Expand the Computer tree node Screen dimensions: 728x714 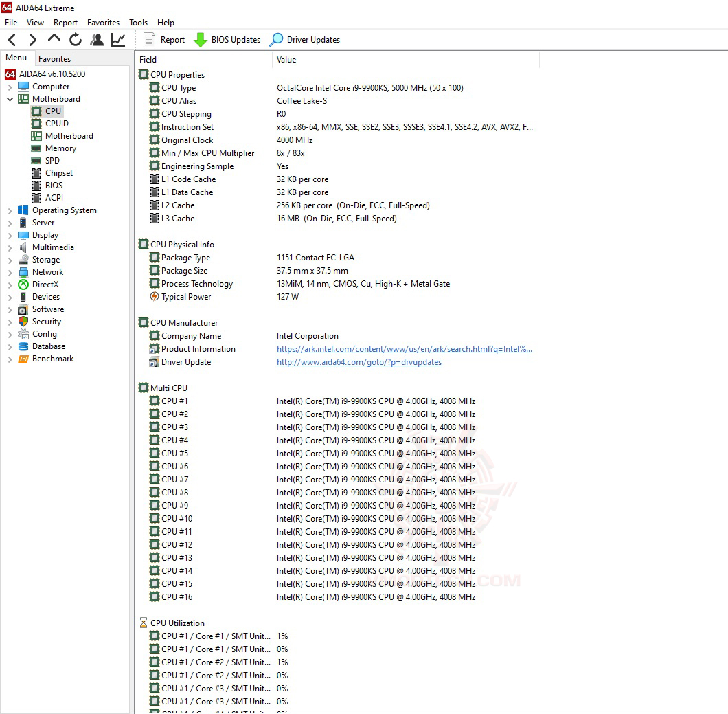pos(10,87)
